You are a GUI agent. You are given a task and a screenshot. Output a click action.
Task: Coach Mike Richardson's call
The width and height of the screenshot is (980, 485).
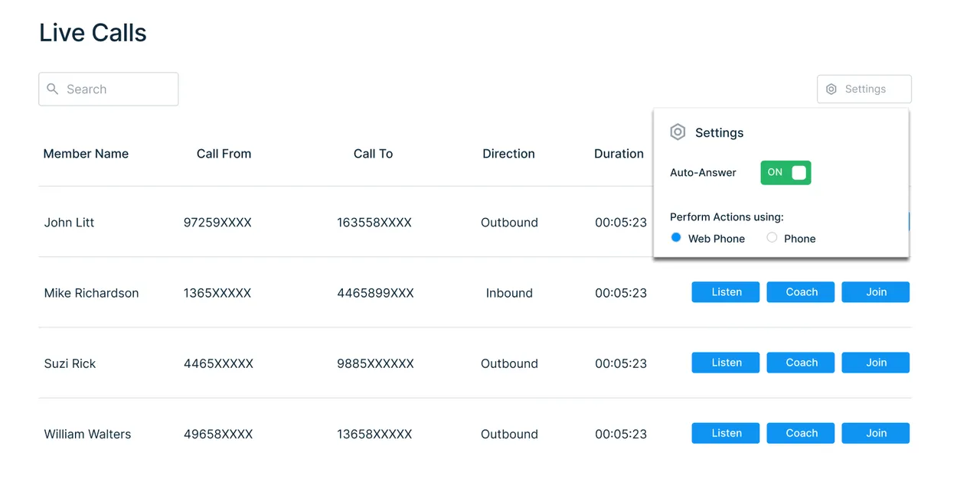(800, 291)
